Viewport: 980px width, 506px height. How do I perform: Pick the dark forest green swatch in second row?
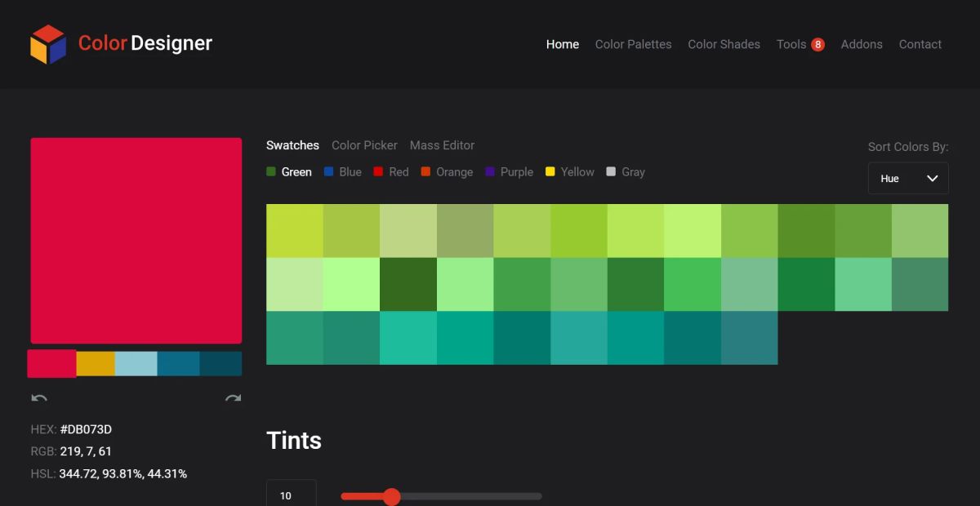(408, 284)
